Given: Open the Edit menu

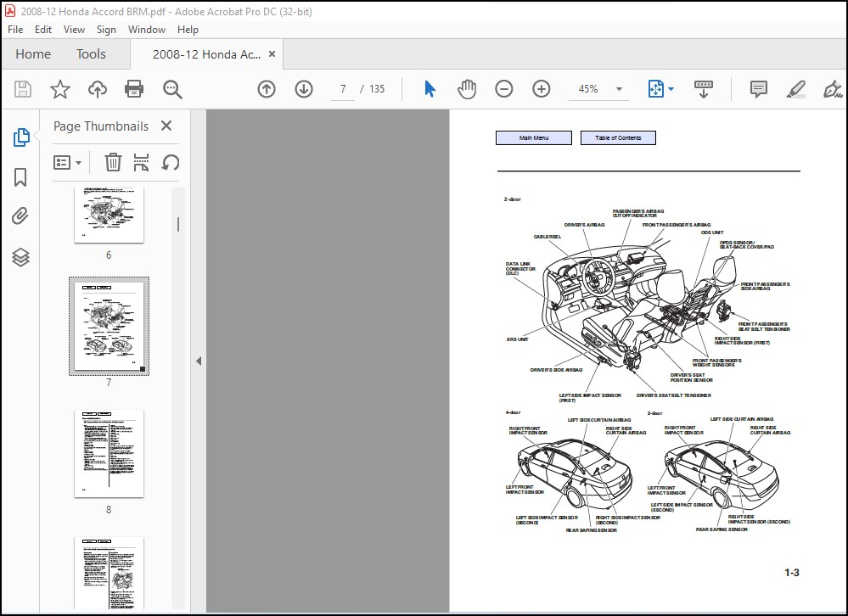Looking at the screenshot, I should 43,30.
